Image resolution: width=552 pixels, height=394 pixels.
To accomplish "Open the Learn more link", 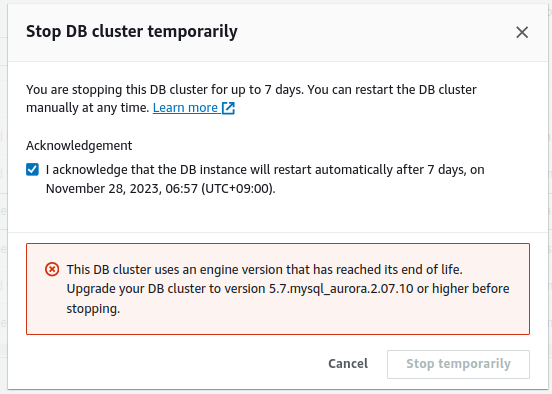I will click(185, 108).
